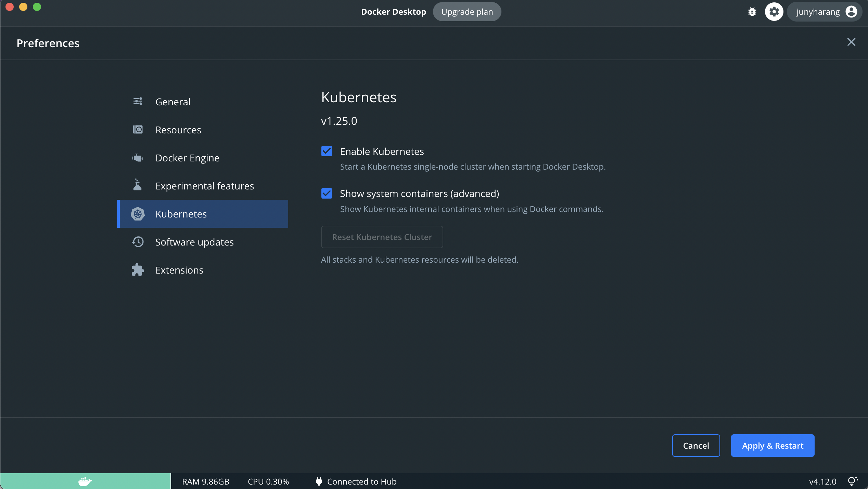Click the user account avatar icon

(x=851, y=12)
